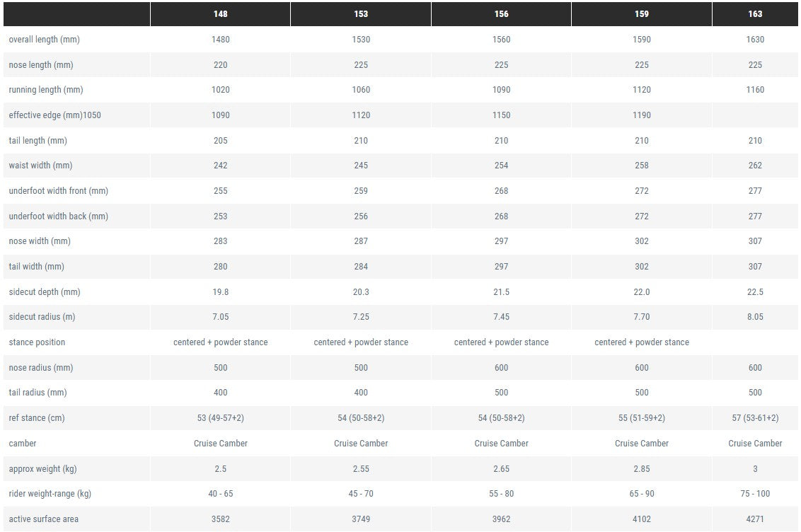Click the overall length row label
The image size is (801, 532).
pos(44,40)
